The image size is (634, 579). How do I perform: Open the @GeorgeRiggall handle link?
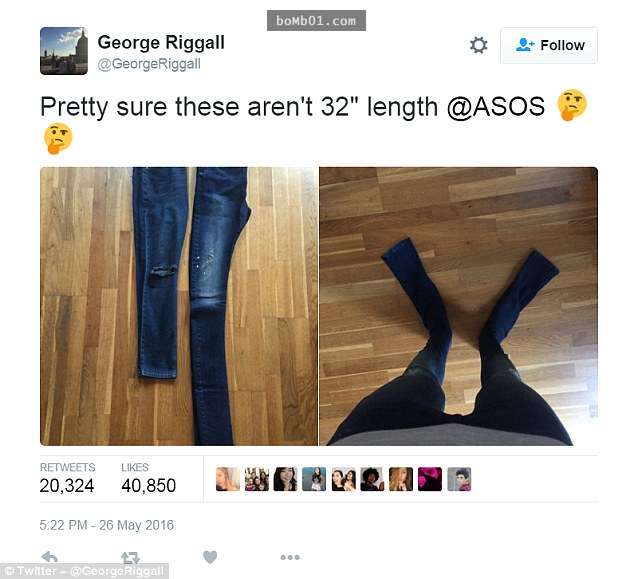(149, 64)
